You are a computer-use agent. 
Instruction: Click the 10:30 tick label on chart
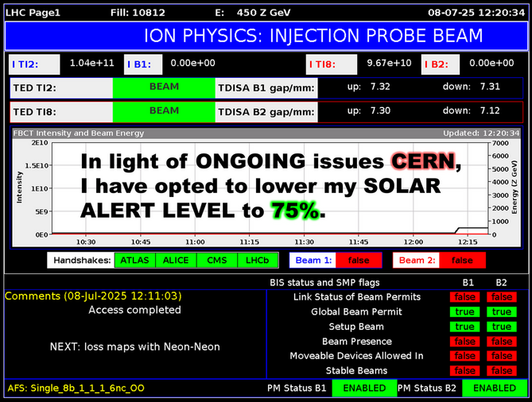86,242
